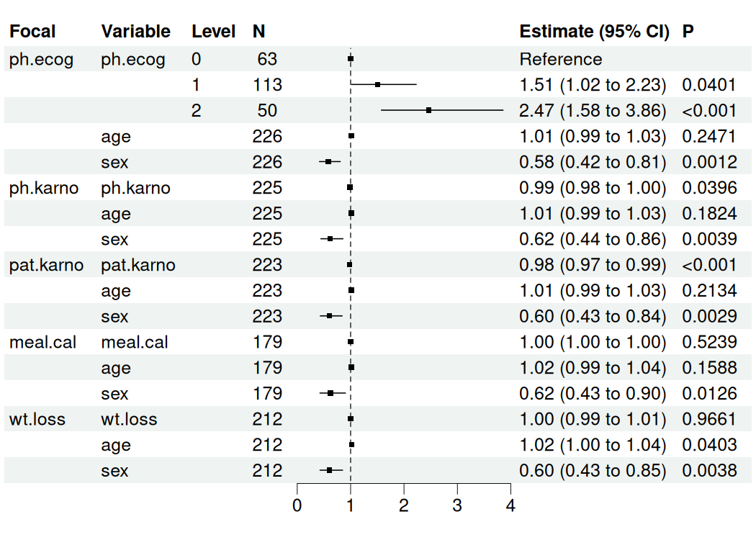
Task: Click the P column header
Action: pos(688,32)
